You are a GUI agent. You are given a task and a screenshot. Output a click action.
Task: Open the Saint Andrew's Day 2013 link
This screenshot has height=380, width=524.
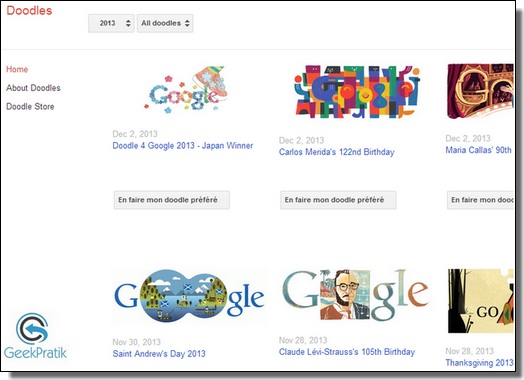pos(159,354)
